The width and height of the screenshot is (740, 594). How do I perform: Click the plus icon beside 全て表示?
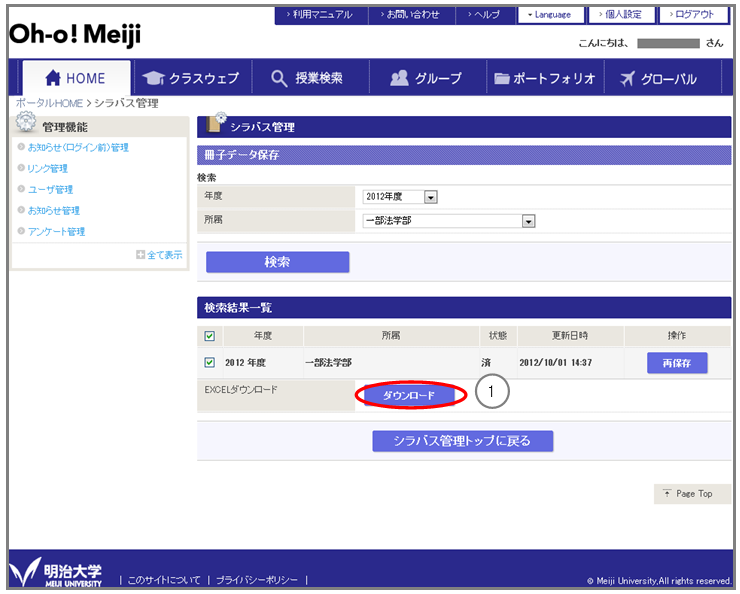pyautogui.click(x=140, y=255)
